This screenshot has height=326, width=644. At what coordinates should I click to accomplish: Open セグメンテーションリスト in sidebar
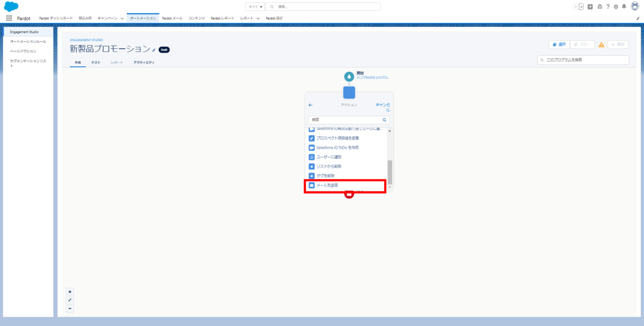(28, 63)
